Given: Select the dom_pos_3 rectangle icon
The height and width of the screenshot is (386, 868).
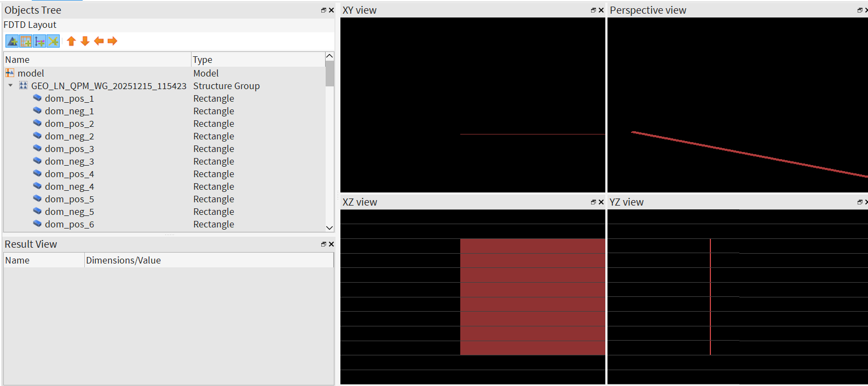Looking at the screenshot, I should (x=37, y=148).
